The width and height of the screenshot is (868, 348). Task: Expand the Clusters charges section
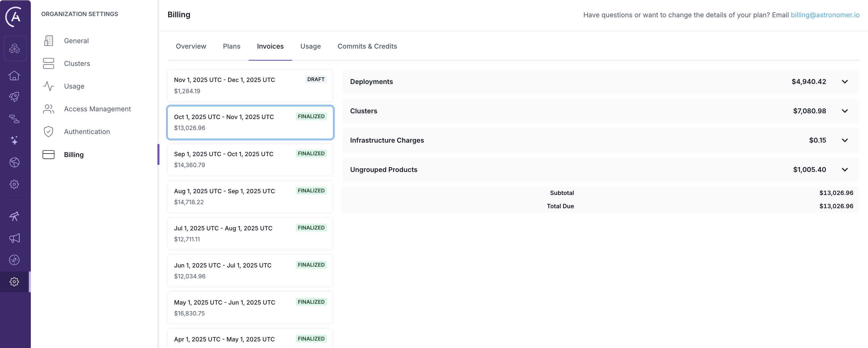[845, 111]
